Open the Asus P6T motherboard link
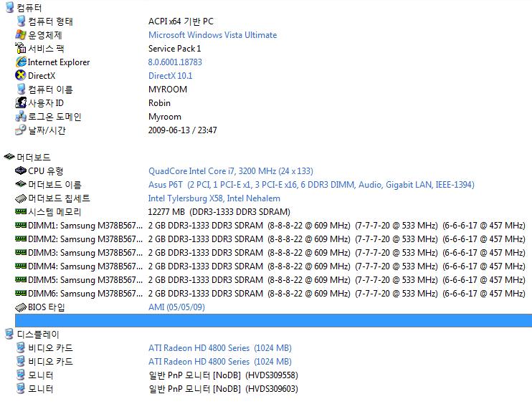 (311, 185)
